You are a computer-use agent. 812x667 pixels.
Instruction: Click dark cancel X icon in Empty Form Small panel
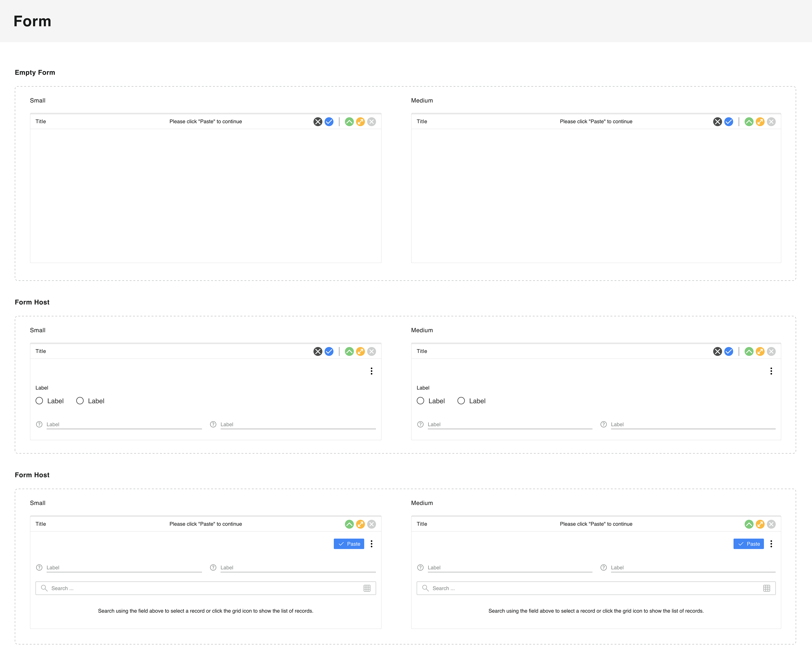click(318, 122)
